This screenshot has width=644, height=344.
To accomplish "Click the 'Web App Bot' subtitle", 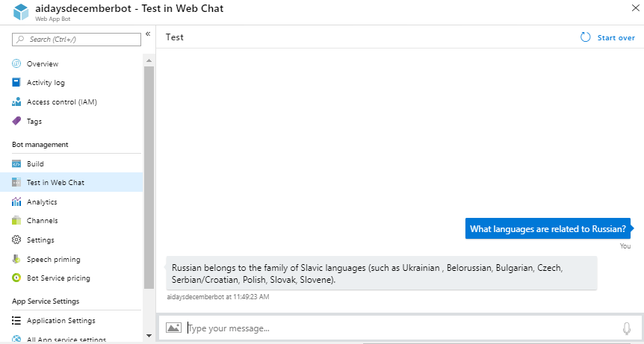I will tap(53, 19).
